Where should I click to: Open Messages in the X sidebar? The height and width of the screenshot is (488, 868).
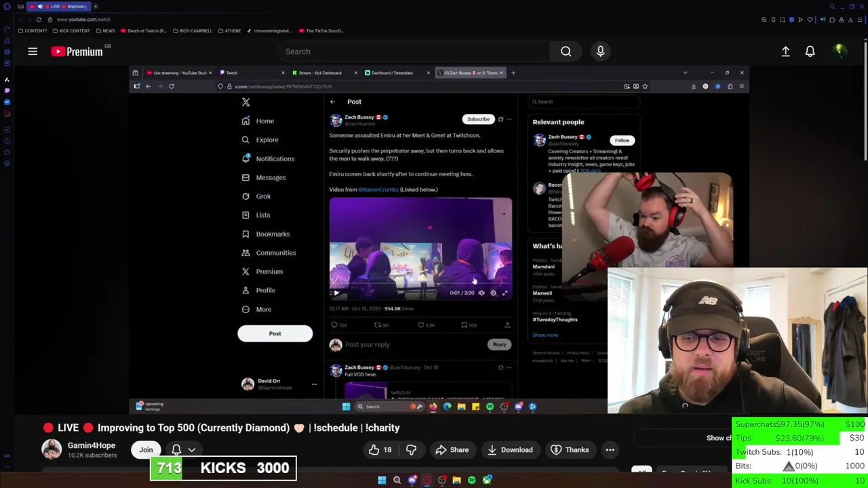click(264, 178)
